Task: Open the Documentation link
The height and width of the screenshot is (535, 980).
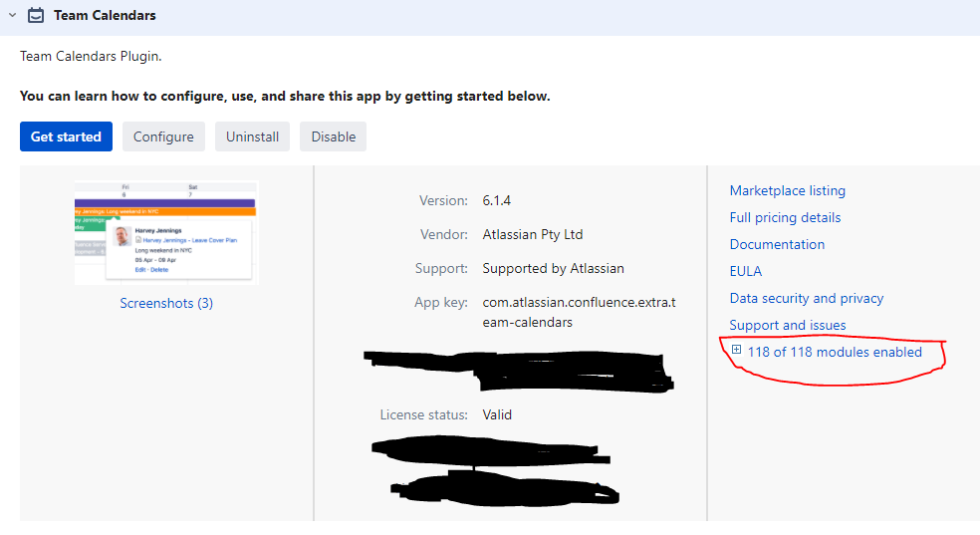Action: coord(777,244)
